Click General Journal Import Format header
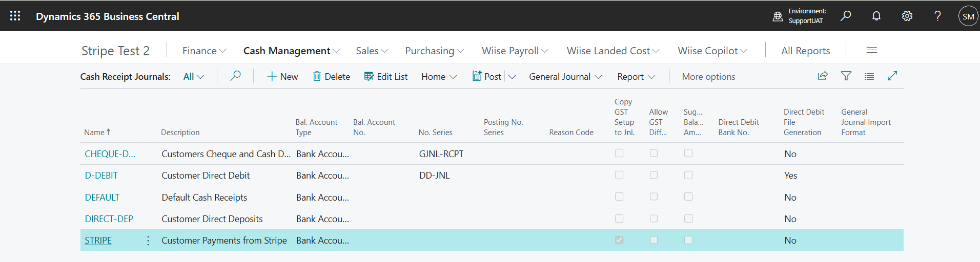The image size is (980, 262). pos(866,122)
